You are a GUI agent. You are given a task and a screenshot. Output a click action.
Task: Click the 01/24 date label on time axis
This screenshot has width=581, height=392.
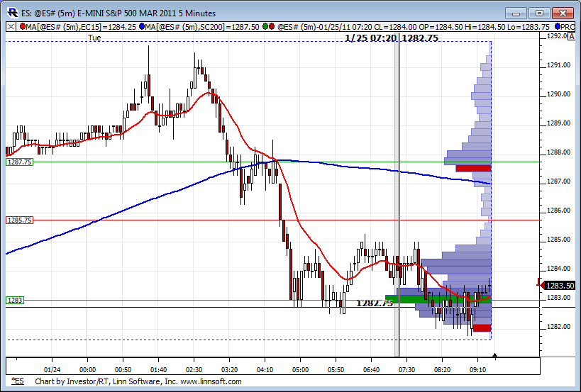coord(52,369)
